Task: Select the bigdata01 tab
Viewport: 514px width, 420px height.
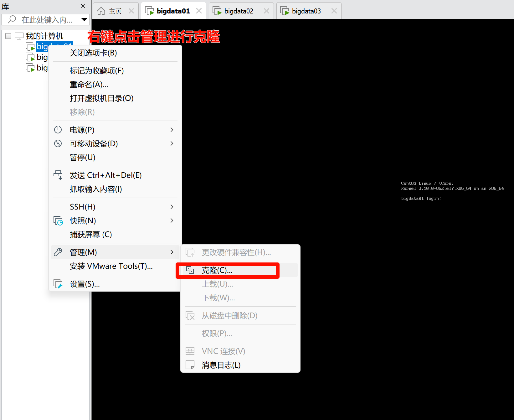Action: pyautogui.click(x=174, y=11)
